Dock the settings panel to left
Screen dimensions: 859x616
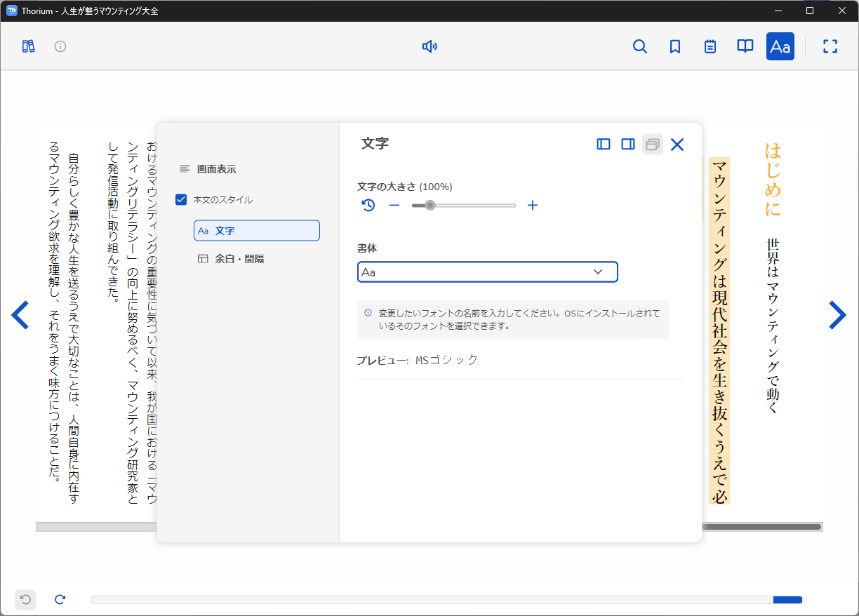tap(604, 144)
